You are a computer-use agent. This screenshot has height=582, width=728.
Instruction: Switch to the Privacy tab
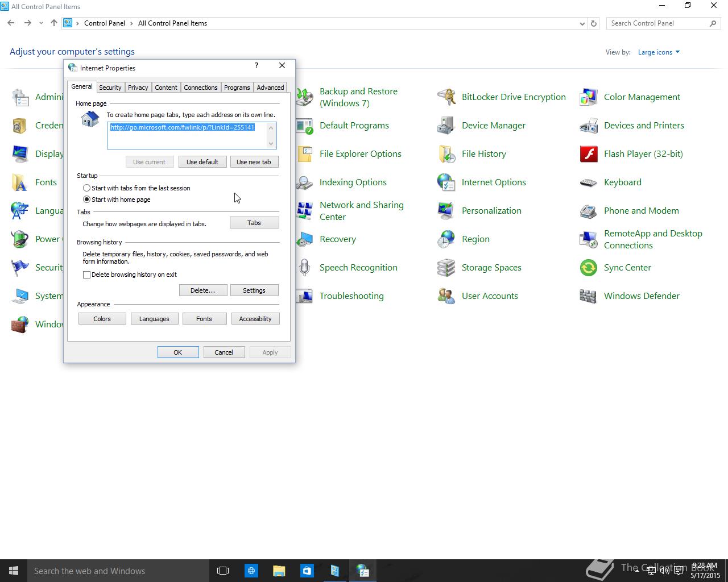[x=138, y=88]
